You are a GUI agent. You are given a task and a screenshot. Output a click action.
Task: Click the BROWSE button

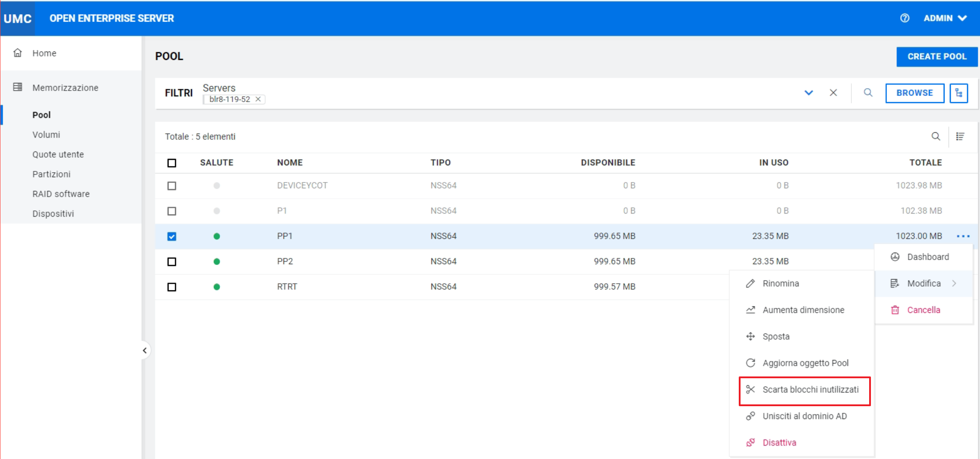pyautogui.click(x=914, y=93)
